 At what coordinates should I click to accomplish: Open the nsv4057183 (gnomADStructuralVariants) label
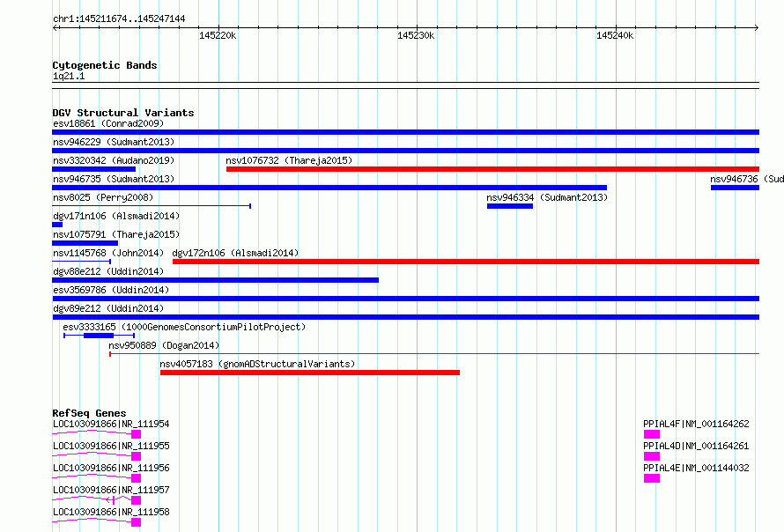pos(257,364)
